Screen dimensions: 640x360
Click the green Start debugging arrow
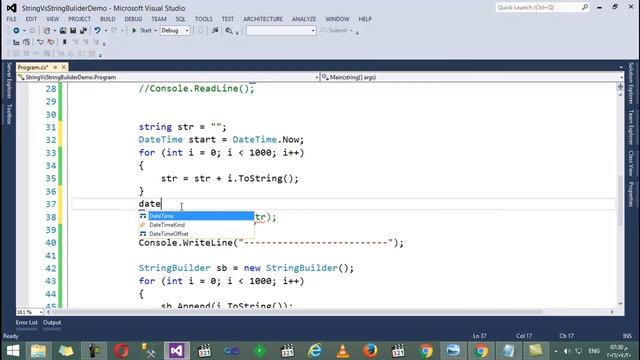[134, 31]
